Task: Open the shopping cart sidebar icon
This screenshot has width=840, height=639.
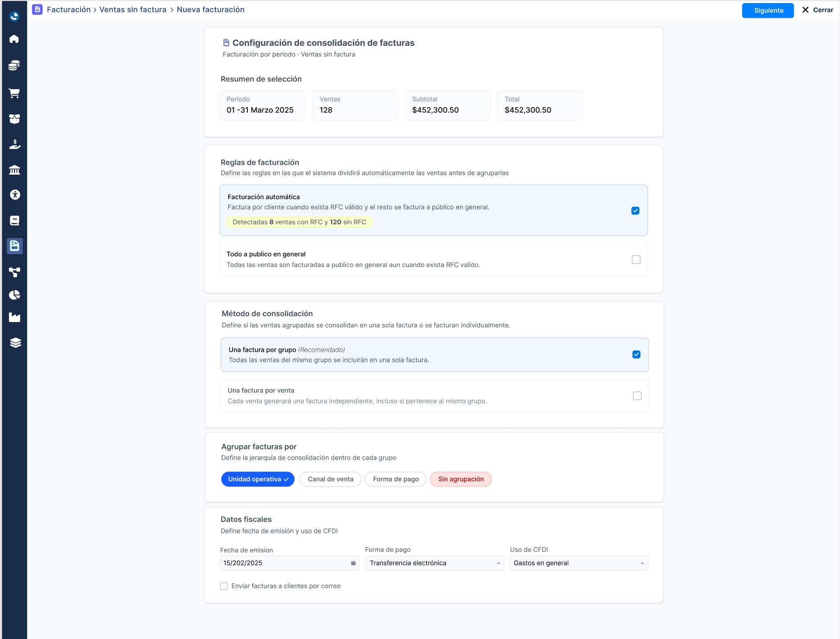Action: tap(14, 93)
